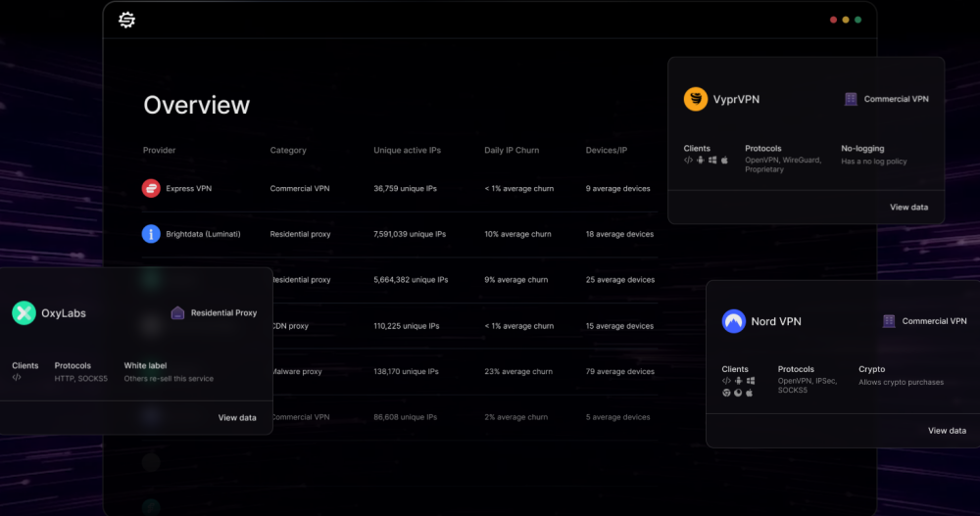Click Has a no log policy text
The image size is (980, 516).
[x=874, y=162]
